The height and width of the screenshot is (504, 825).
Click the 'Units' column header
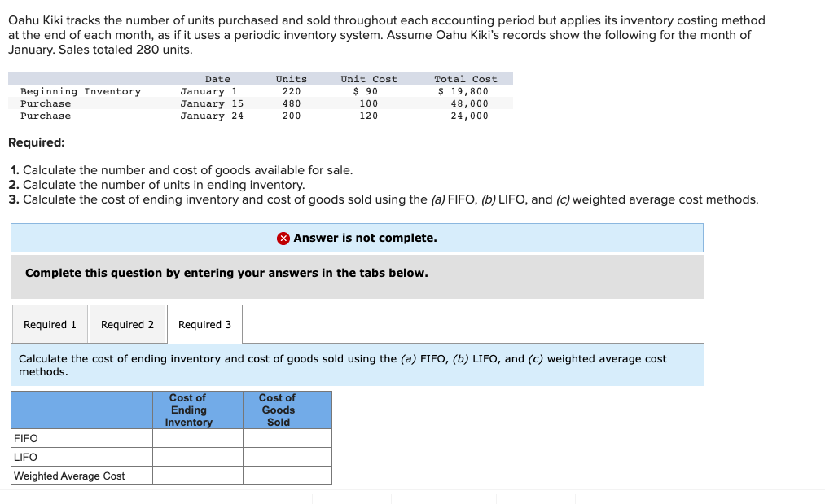click(x=292, y=79)
